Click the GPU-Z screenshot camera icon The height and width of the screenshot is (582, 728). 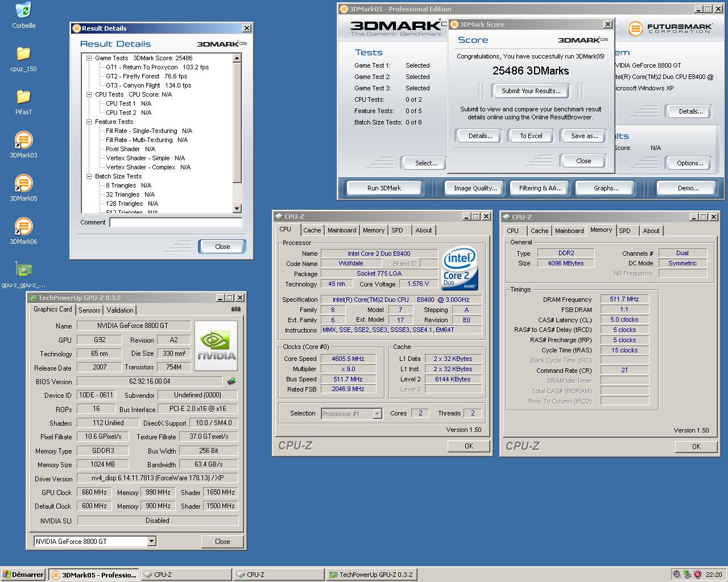point(235,309)
